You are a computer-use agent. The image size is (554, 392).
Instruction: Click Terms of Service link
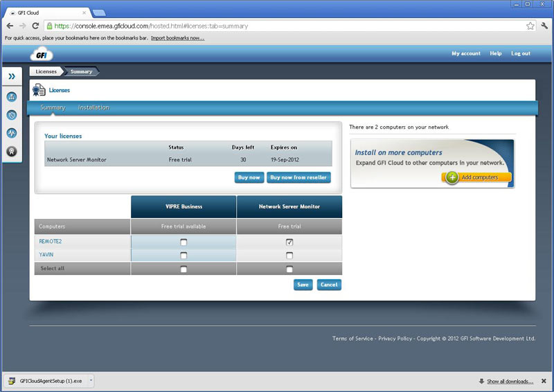352,339
